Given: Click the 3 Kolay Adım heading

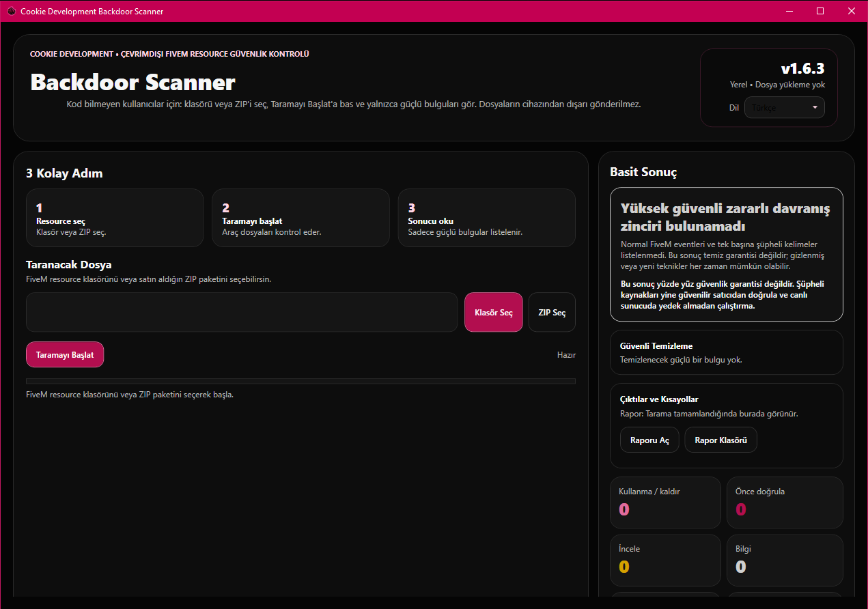Looking at the screenshot, I should tap(64, 173).
